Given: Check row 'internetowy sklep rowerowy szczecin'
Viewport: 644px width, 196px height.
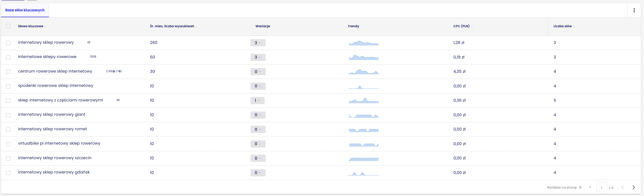Looking at the screenshot, I should [8, 158].
